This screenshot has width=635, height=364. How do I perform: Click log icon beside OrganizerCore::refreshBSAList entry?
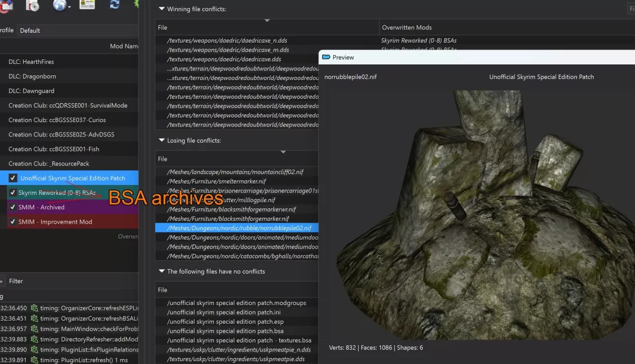pos(34,318)
